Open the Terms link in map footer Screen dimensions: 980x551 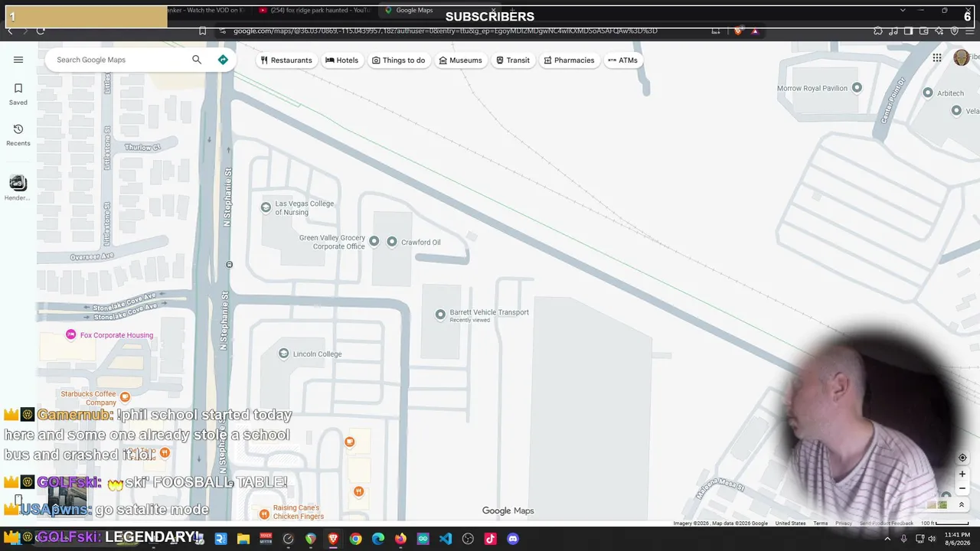pos(821,523)
